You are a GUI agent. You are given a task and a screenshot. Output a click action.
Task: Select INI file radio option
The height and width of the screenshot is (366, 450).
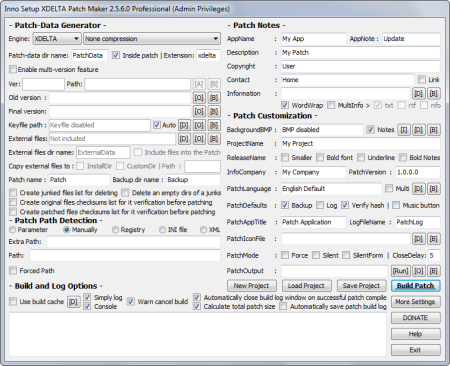coord(162,230)
